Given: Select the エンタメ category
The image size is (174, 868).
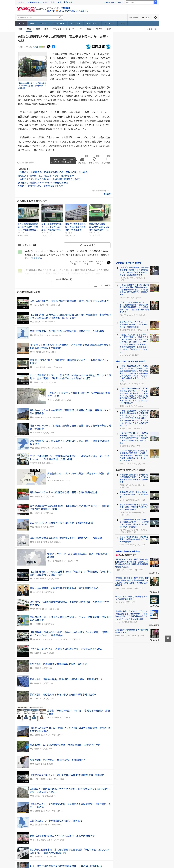Looking at the screenshot, I should [57, 29].
